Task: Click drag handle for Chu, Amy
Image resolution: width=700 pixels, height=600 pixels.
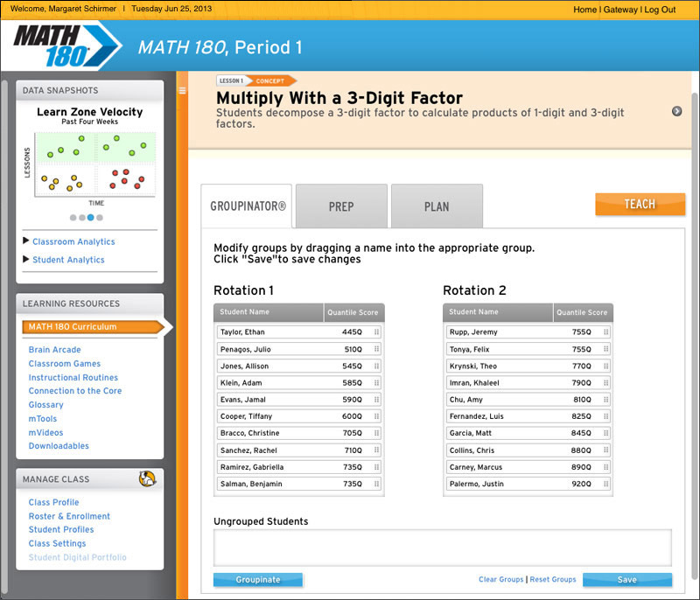Action: (605, 399)
